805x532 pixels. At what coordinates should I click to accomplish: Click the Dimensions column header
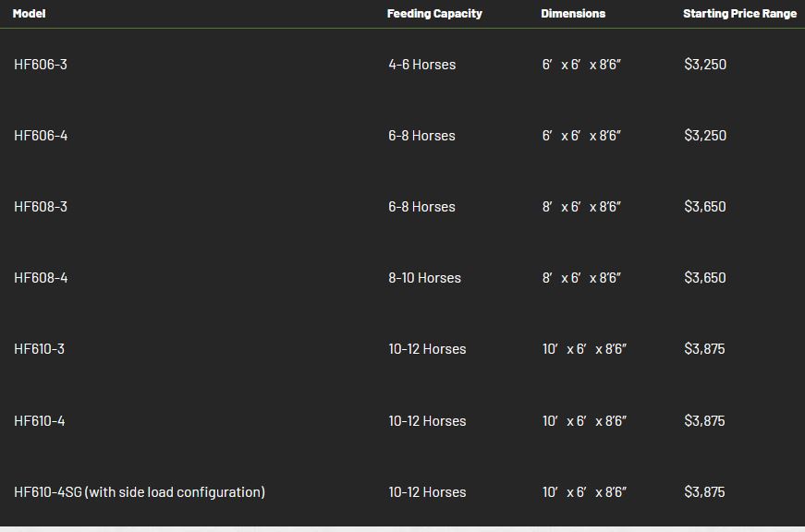tap(573, 14)
